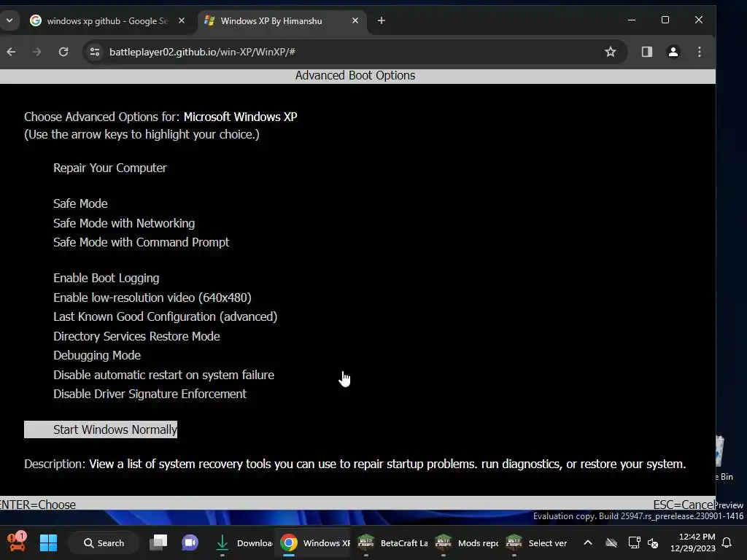The width and height of the screenshot is (747, 560).
Task: Close the windows xp github Google tab
Action: click(x=182, y=20)
